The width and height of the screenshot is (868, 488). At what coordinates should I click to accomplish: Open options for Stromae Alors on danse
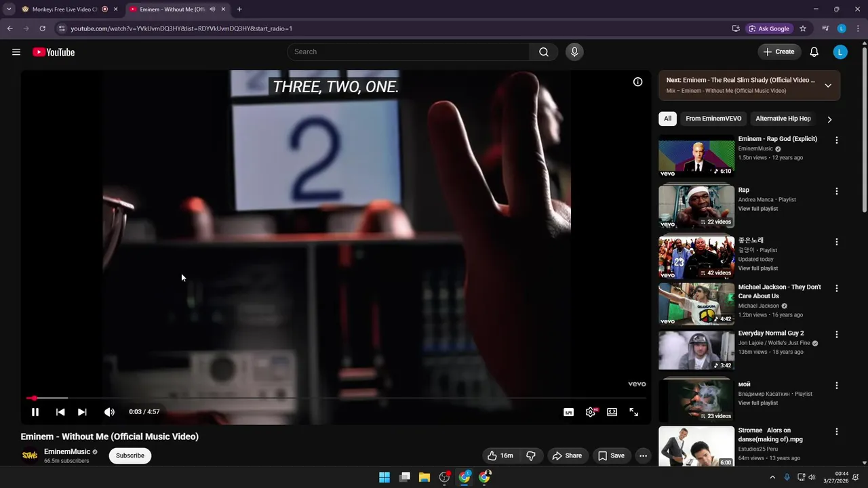[836, 432]
